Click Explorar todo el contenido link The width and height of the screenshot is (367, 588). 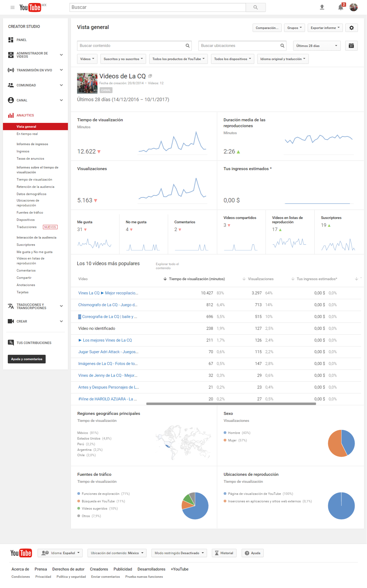click(167, 266)
